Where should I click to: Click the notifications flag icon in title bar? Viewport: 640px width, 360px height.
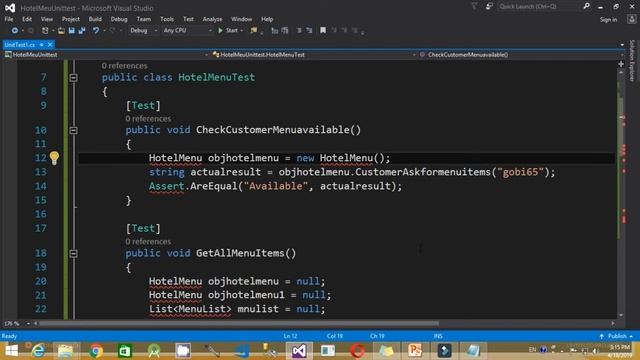click(474, 6)
